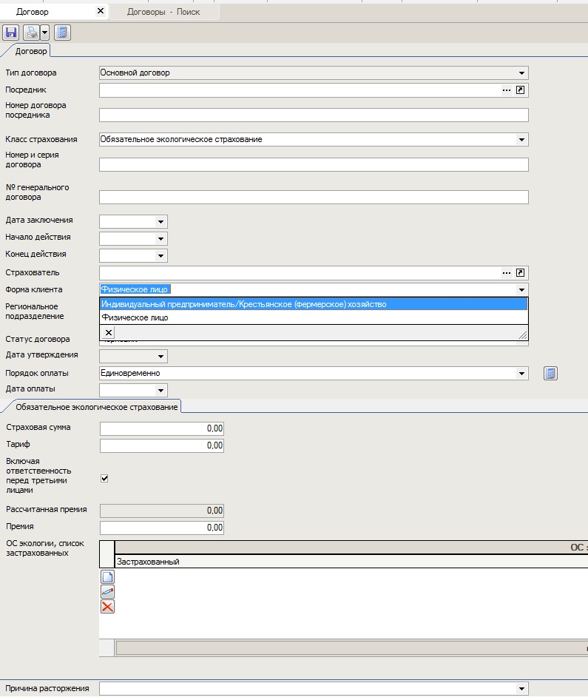
Task: Click the ellipsis button in the Страхователь field
Action: click(x=507, y=273)
